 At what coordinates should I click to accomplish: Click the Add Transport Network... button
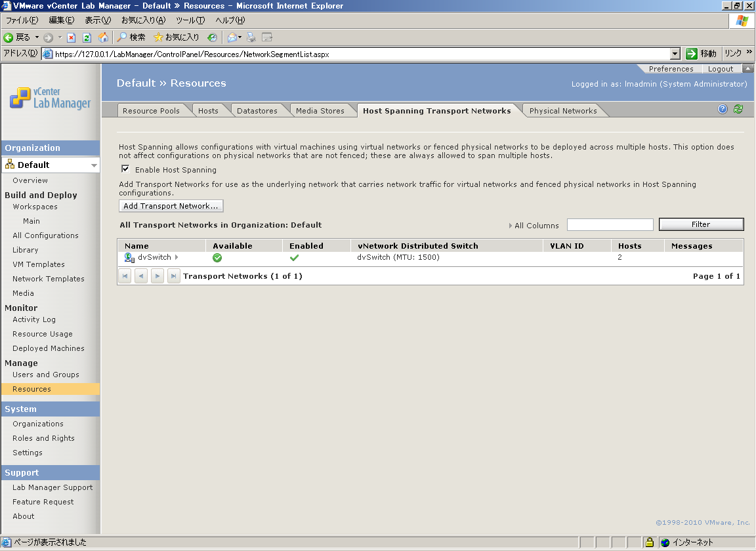[171, 206]
